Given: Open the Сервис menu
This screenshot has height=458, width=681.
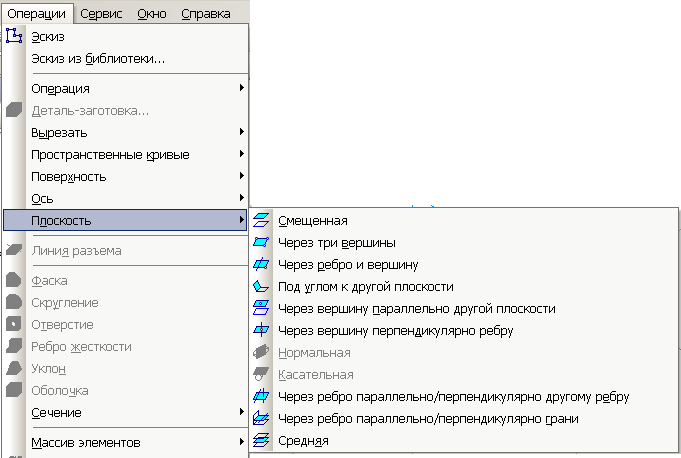Looking at the screenshot, I should click(x=101, y=13).
